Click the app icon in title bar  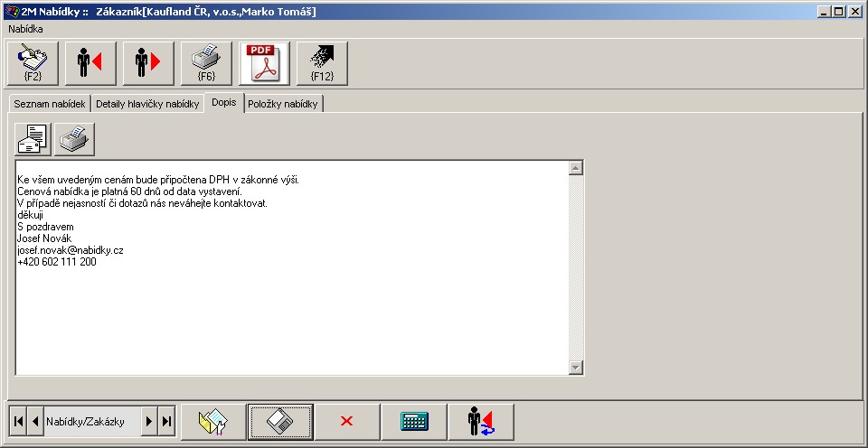tap(11, 12)
